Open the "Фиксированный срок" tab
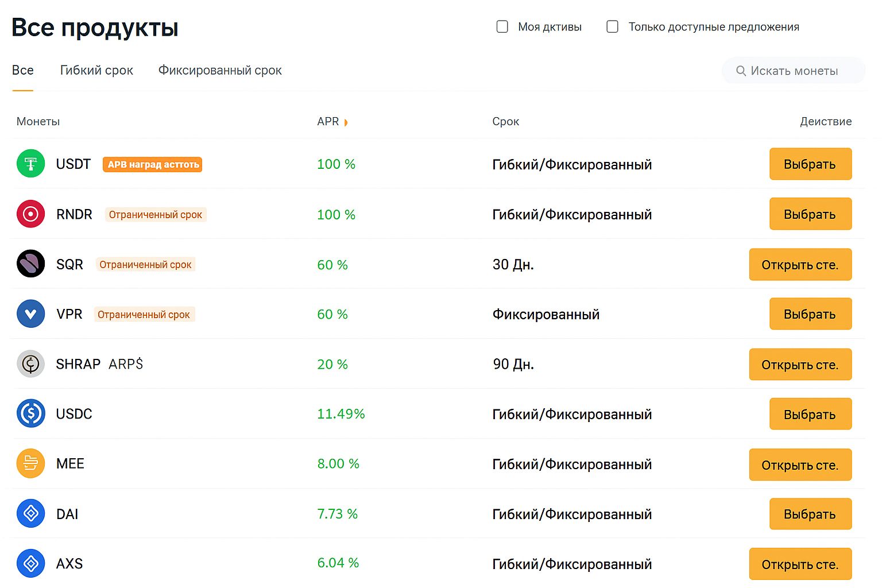This screenshot has width=882, height=588. click(x=220, y=71)
